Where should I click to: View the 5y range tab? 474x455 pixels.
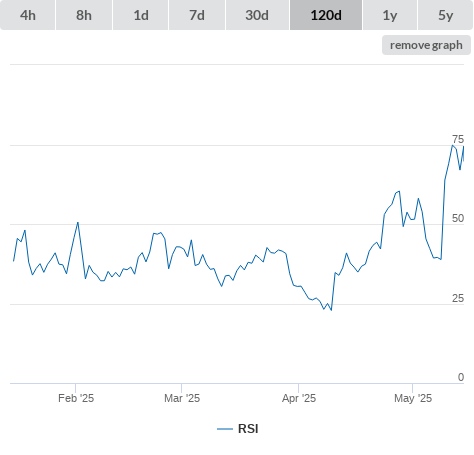(445, 15)
